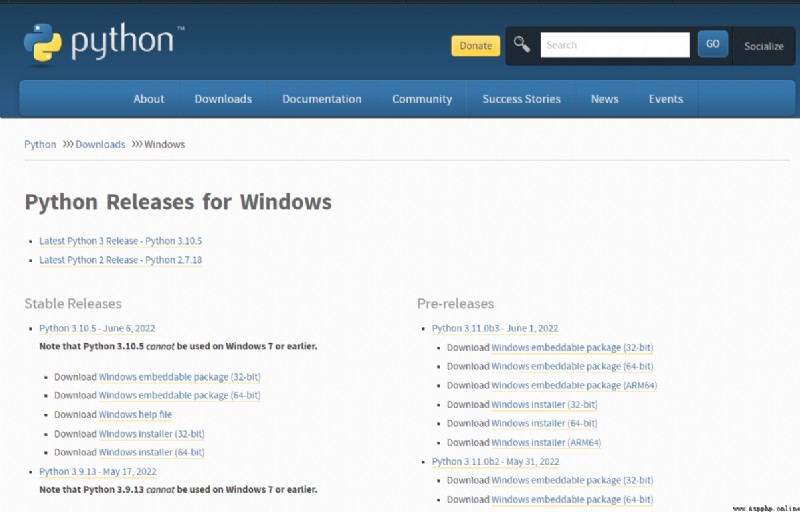This screenshot has height=512, width=800.
Task: Open Python 3.11.0b3 - June 1, 2022 link
Action: 495,328
